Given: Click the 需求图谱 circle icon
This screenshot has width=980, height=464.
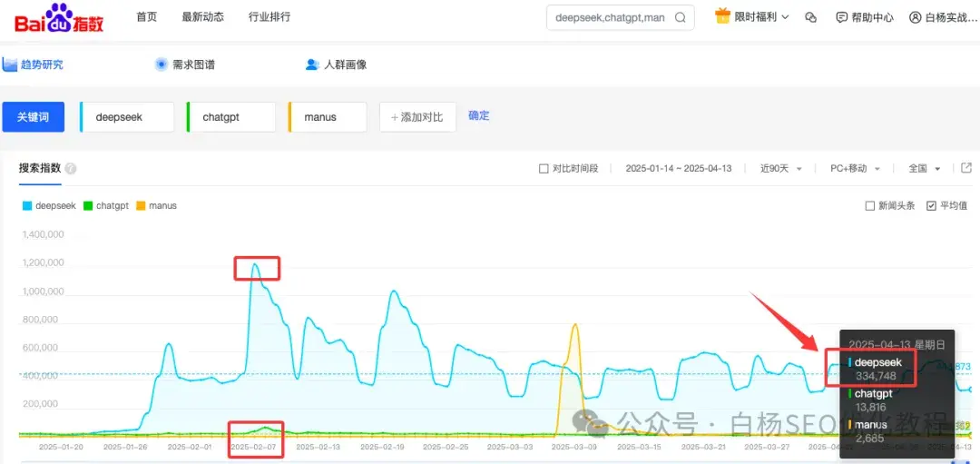Looking at the screenshot, I should point(162,64).
